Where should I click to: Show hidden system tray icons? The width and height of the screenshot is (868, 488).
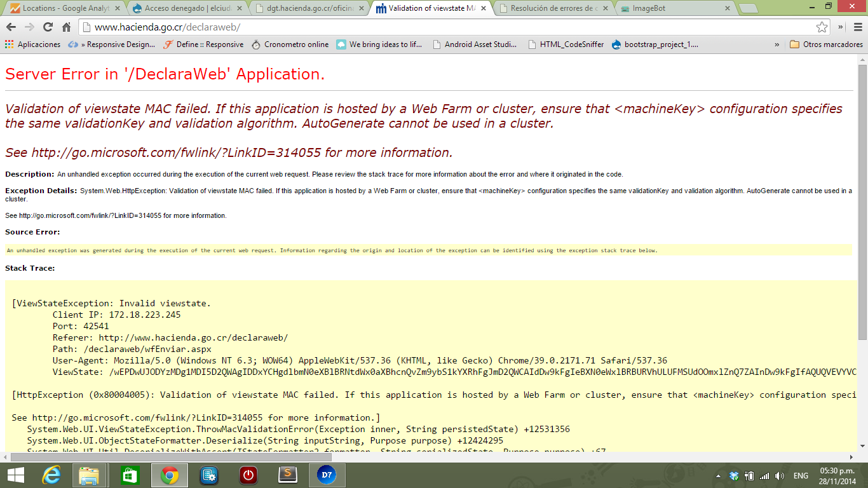coord(718,476)
